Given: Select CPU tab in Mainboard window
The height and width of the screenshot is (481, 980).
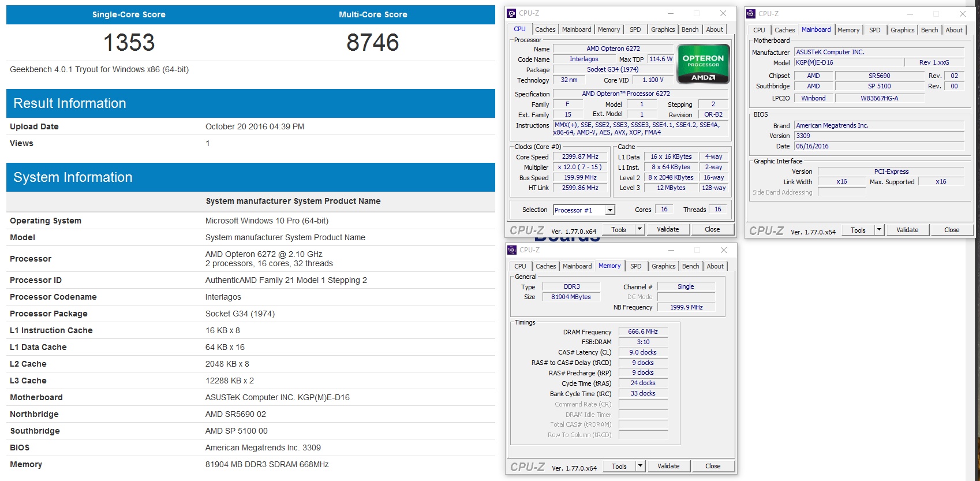Looking at the screenshot, I should pyautogui.click(x=759, y=30).
